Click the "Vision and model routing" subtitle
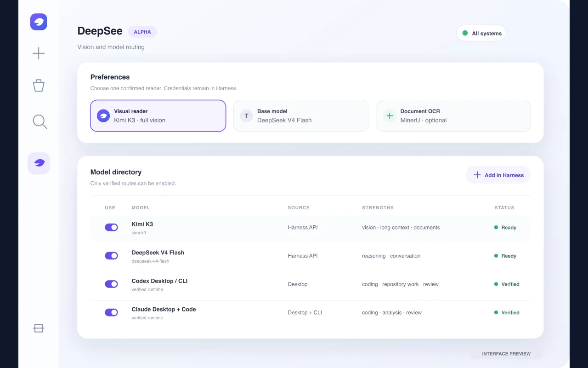This screenshot has width=588, height=368. click(111, 47)
